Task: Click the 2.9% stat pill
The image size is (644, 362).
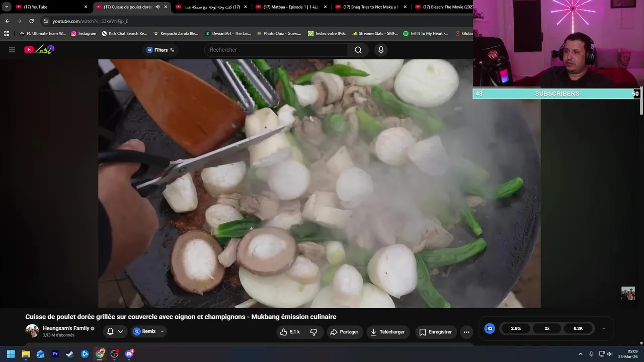Action: pos(516,328)
